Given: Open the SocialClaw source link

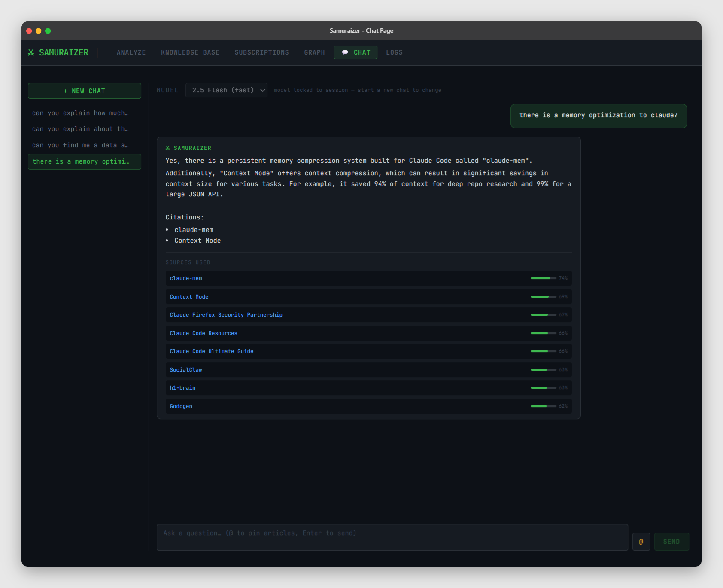Looking at the screenshot, I should (186, 370).
